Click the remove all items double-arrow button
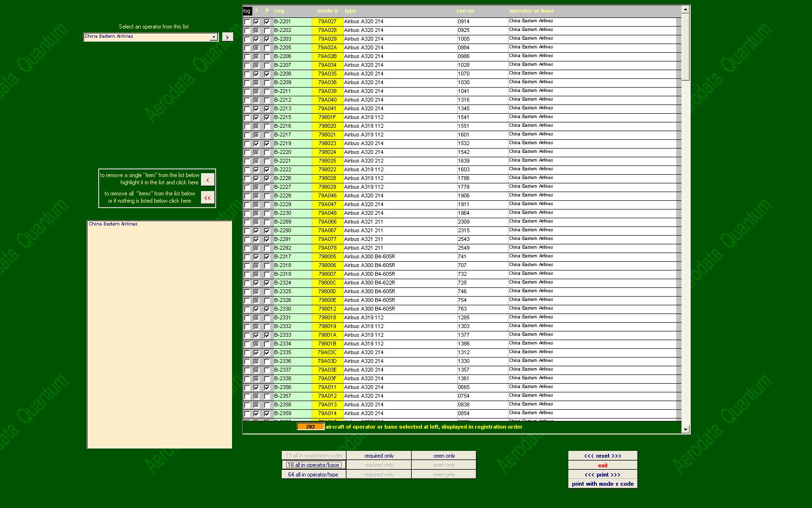This screenshot has width=812, height=508. (x=207, y=198)
